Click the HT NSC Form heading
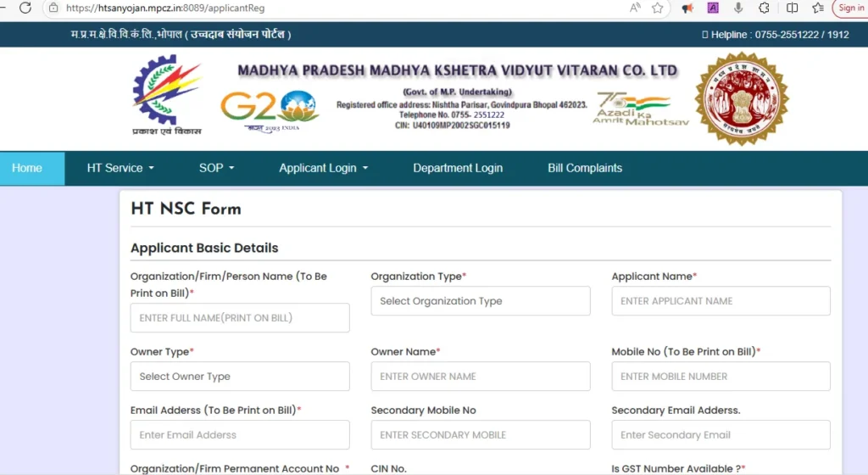Screen dimensions: 868x475 pyautogui.click(x=186, y=209)
